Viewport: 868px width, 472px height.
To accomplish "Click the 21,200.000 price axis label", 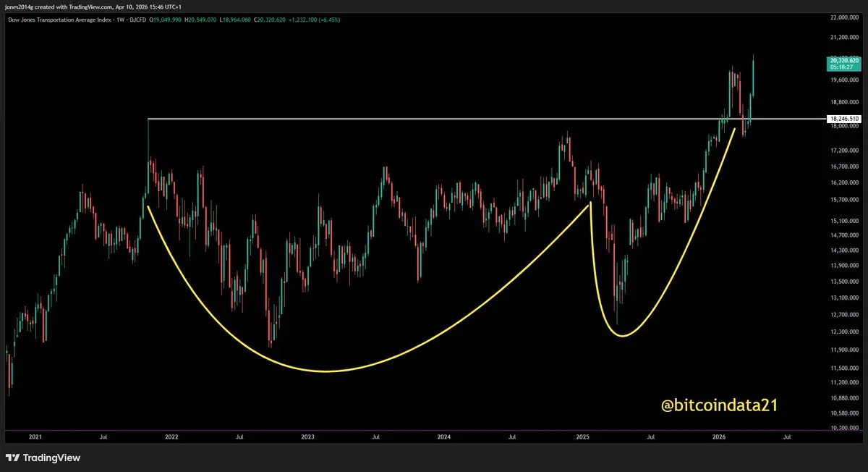I will [x=844, y=37].
